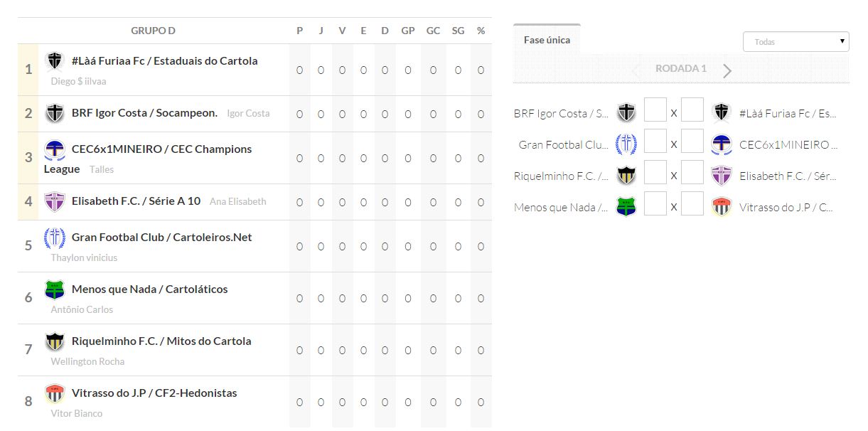Click Vitrasso do J.P away score box

[x=692, y=204]
